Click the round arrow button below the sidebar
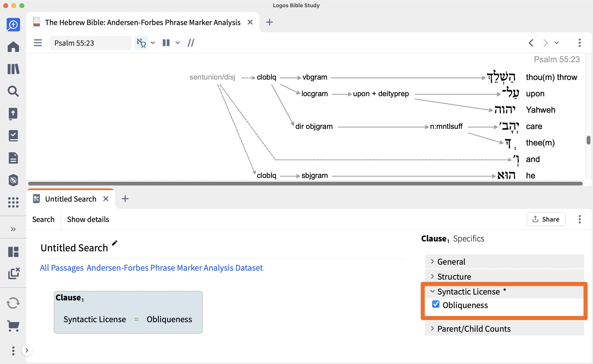 point(27,350)
